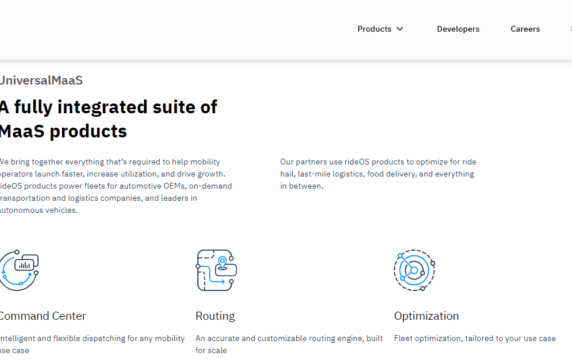Click paragraph starting 'We bring together everything'
Image resolution: width=572 pixels, height=364 pixels.
coord(116,186)
